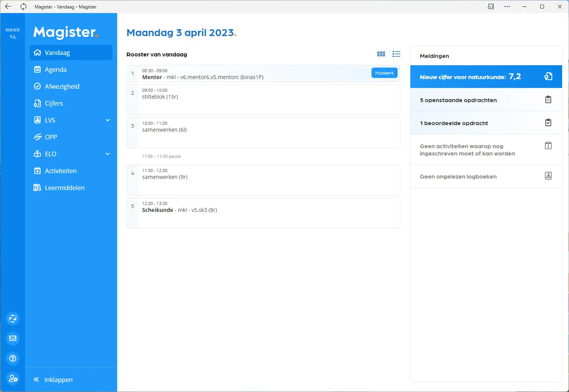Go to Cijfers in the sidebar

pyautogui.click(x=54, y=103)
